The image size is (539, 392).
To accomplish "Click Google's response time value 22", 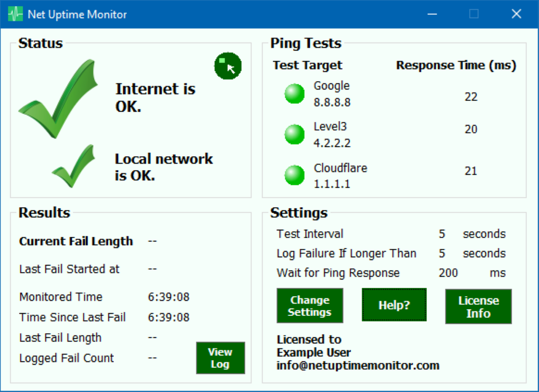I will pyautogui.click(x=471, y=97).
